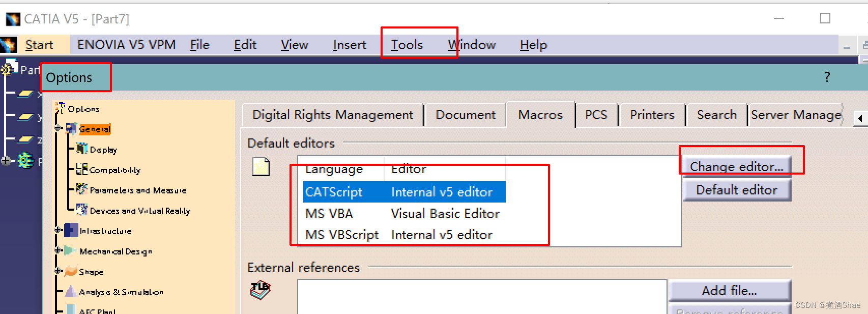The image size is (868, 314).
Task: Click the Default editor button
Action: (x=737, y=190)
